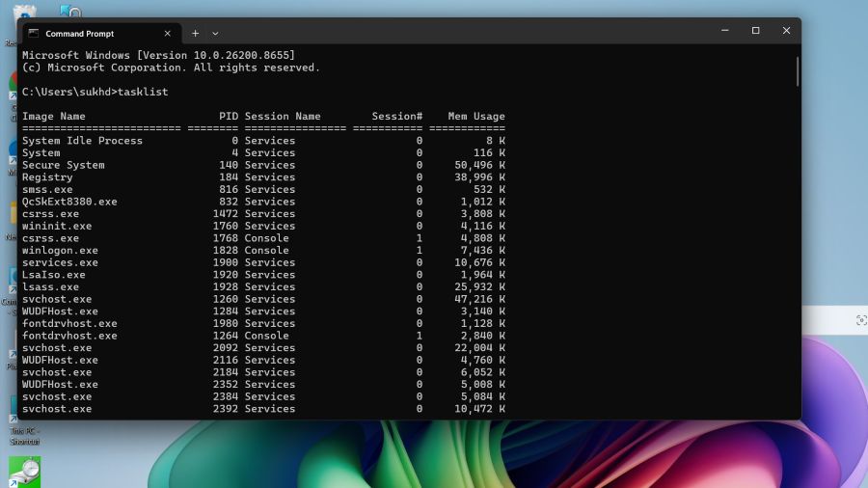Open the new-tab profile dropdown
The width and height of the screenshot is (868, 488).
[x=215, y=33]
